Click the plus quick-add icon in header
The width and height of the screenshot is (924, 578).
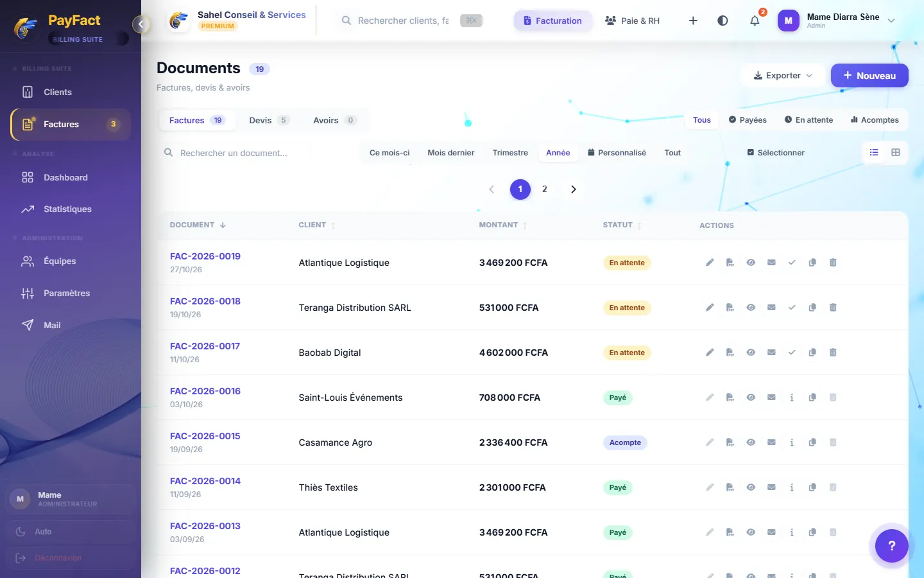pyautogui.click(x=693, y=21)
